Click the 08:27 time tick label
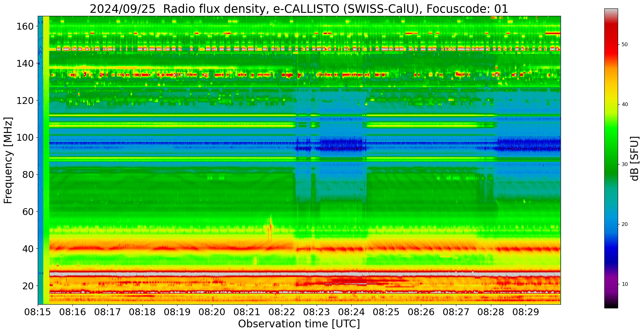Image resolution: width=644 pixels, height=333 pixels. click(x=456, y=312)
